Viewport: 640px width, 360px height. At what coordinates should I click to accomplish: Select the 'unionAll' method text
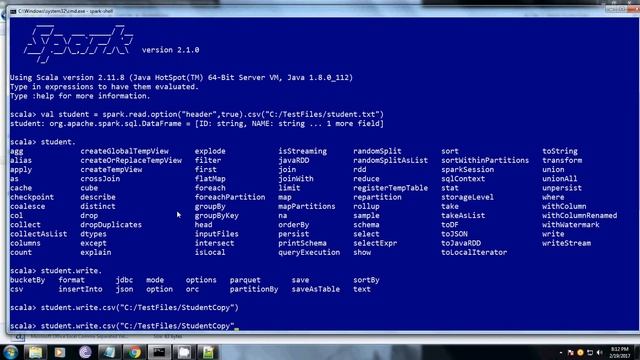tap(560, 179)
